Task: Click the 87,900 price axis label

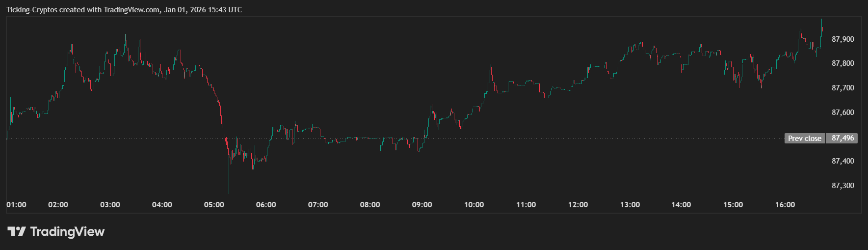Action: [x=842, y=39]
